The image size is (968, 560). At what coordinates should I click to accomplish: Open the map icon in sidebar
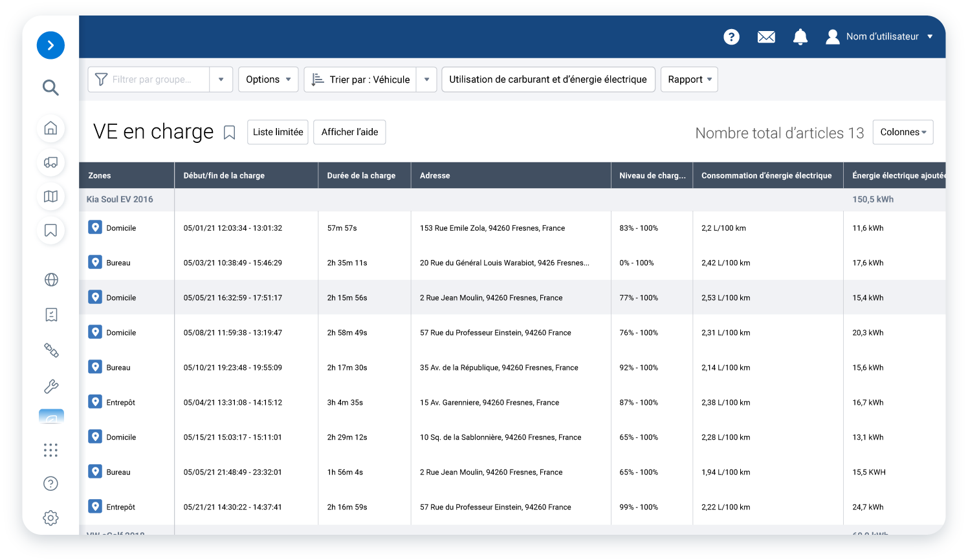[x=50, y=197]
